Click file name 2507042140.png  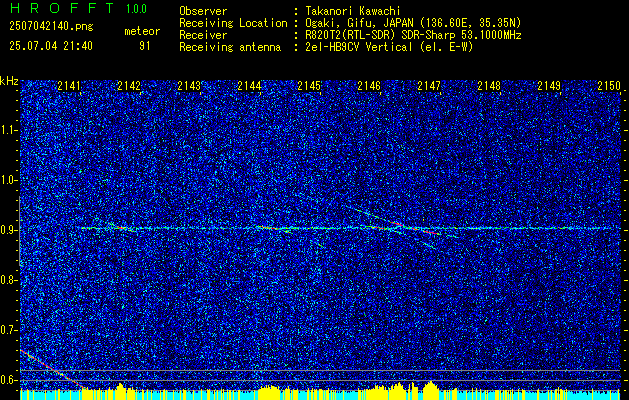click(51, 27)
